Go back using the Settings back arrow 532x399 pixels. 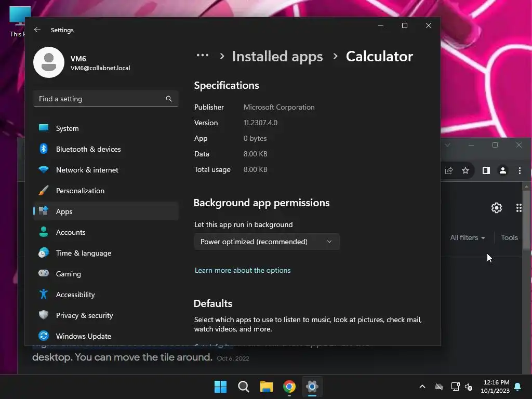pyautogui.click(x=37, y=30)
